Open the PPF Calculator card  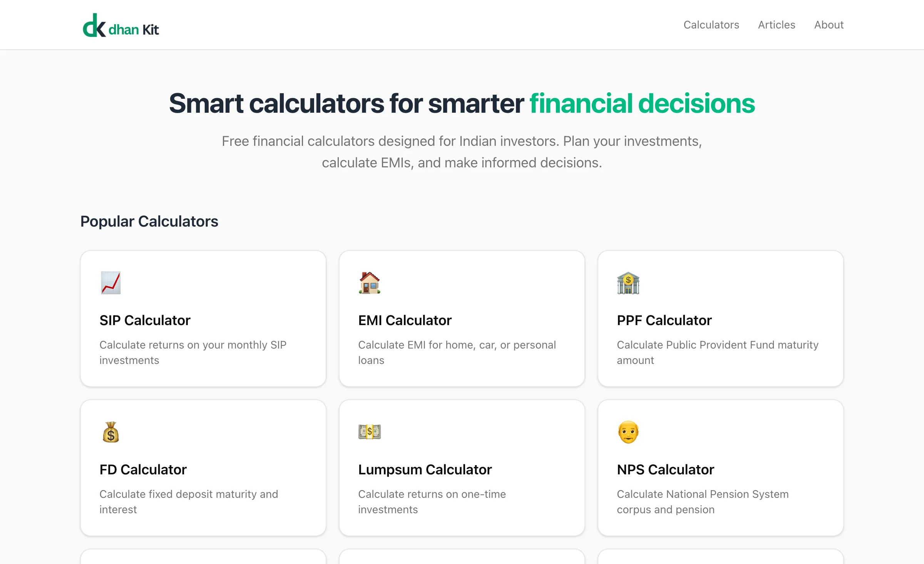tap(720, 319)
